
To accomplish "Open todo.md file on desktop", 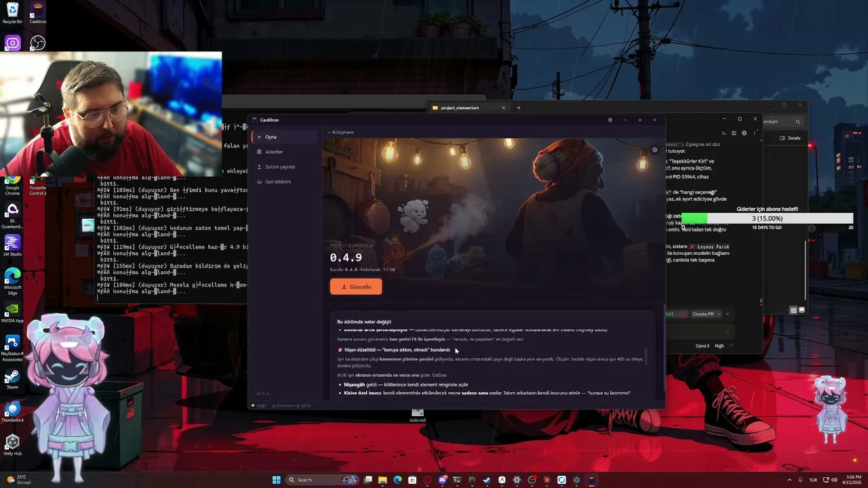I will [418, 415].
